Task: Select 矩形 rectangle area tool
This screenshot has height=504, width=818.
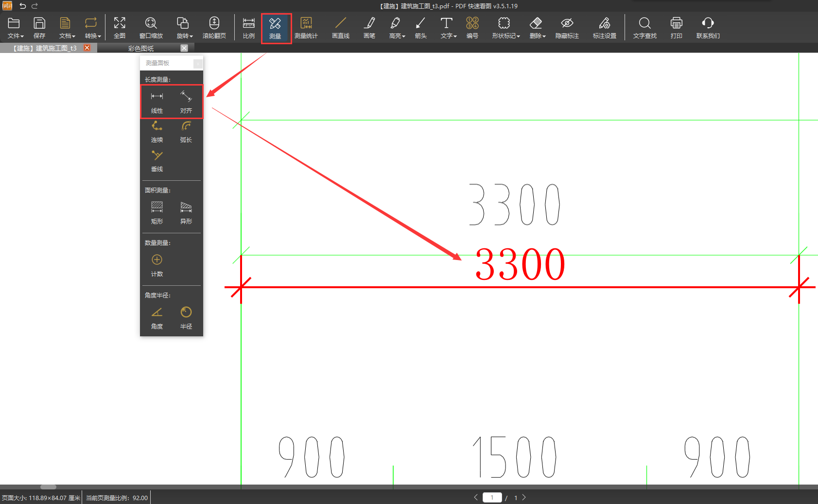Action: click(x=157, y=213)
